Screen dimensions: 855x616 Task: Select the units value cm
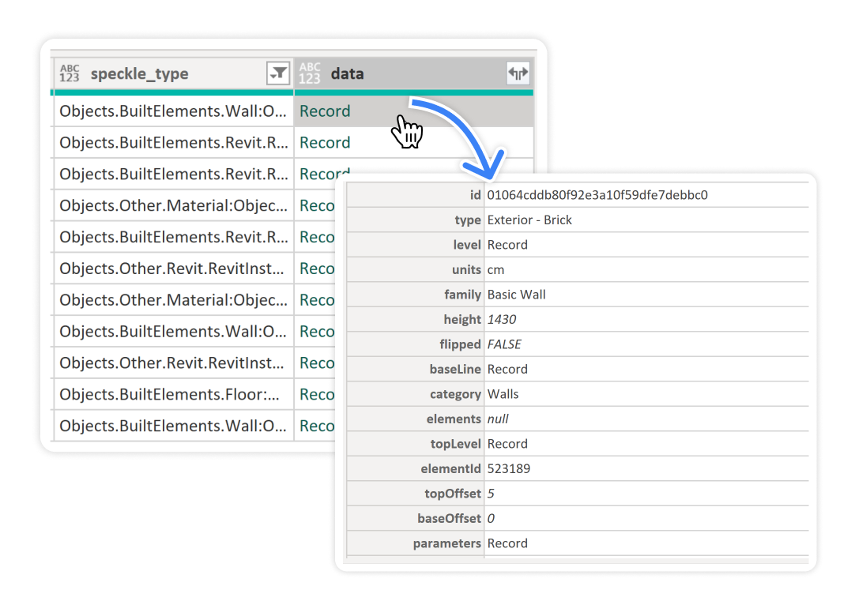495,270
